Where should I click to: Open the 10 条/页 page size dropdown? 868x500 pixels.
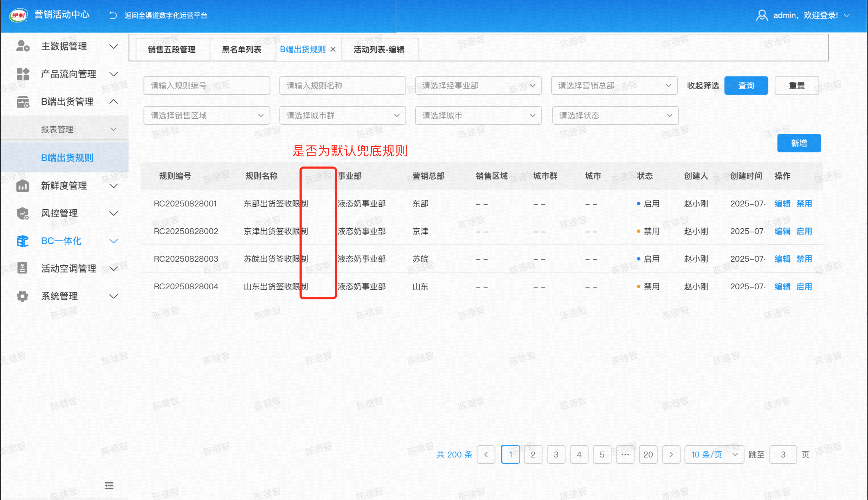click(714, 454)
